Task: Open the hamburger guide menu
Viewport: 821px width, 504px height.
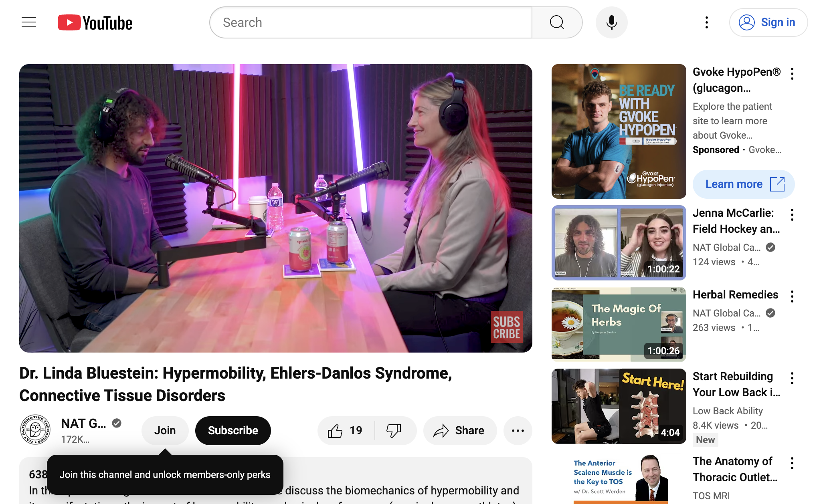Action: [x=29, y=22]
